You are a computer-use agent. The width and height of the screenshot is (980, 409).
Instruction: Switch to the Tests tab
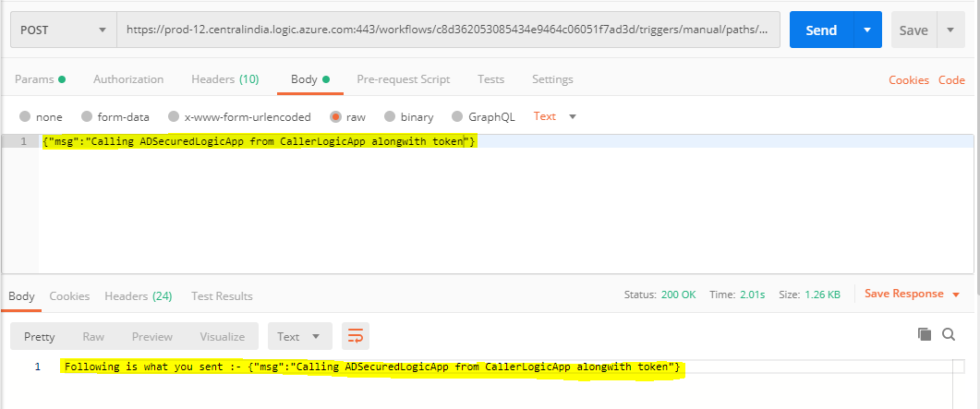click(x=490, y=79)
